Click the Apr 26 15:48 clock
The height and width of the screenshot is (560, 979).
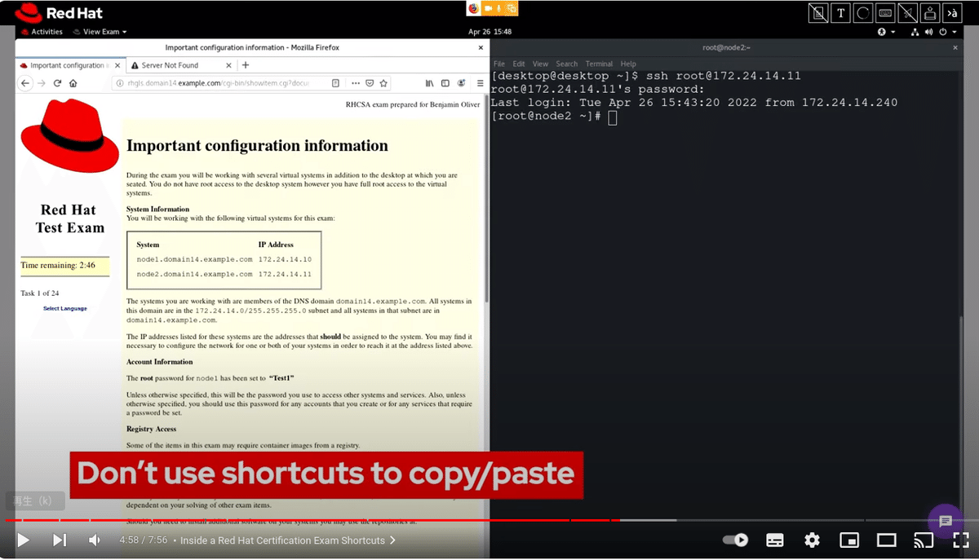point(490,32)
